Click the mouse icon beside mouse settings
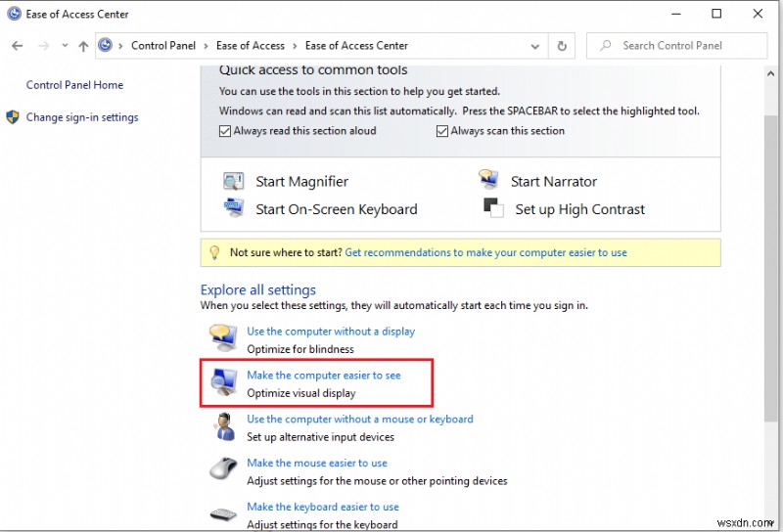This screenshot has height=532, width=783. coord(223,469)
